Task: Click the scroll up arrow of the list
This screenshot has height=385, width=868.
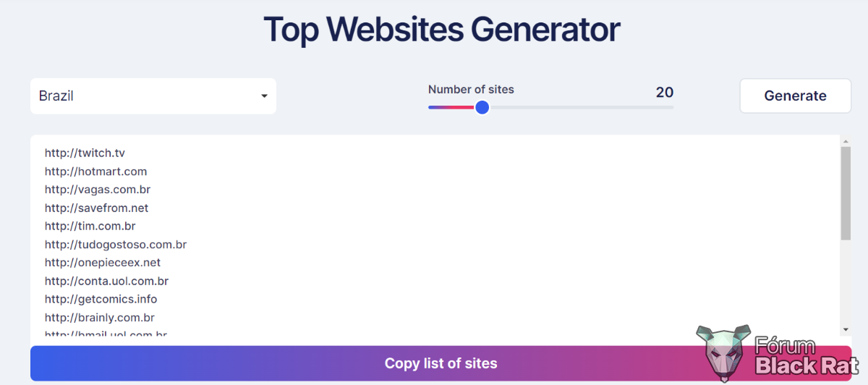Action: 846,140
